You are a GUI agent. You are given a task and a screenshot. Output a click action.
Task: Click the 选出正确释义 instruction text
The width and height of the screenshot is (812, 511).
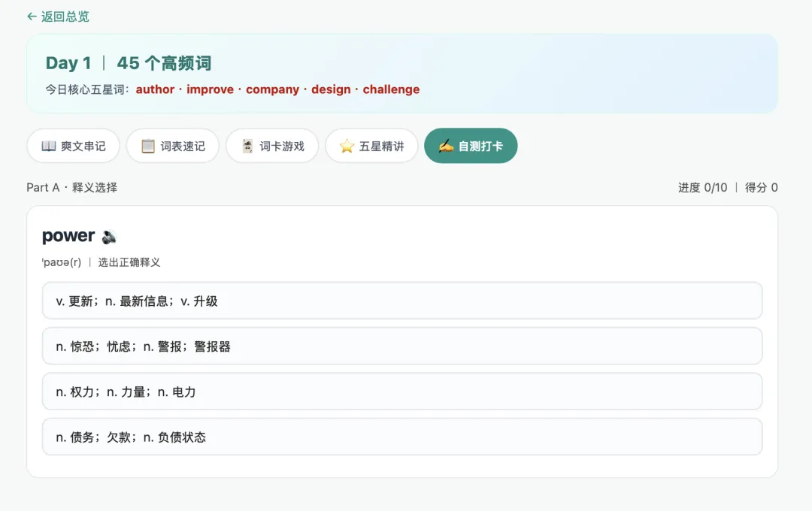[129, 262]
